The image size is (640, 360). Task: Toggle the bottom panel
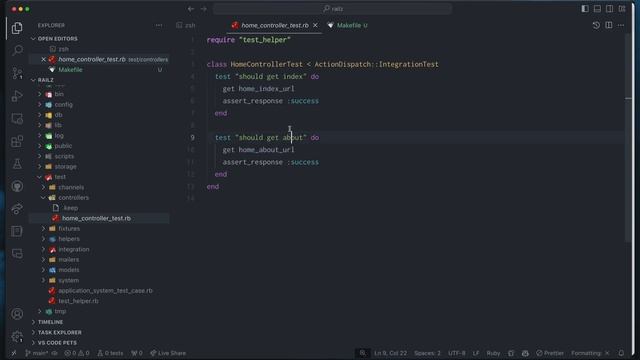point(597,9)
